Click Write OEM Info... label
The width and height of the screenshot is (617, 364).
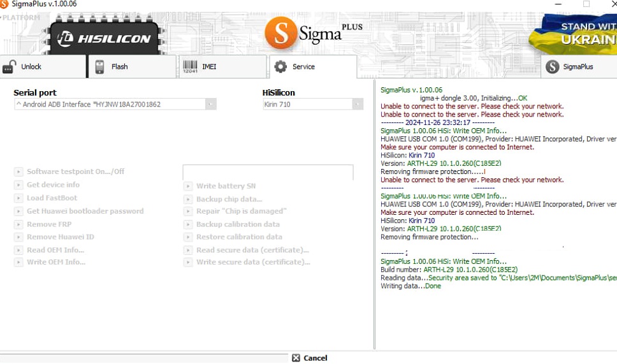pyautogui.click(x=56, y=262)
